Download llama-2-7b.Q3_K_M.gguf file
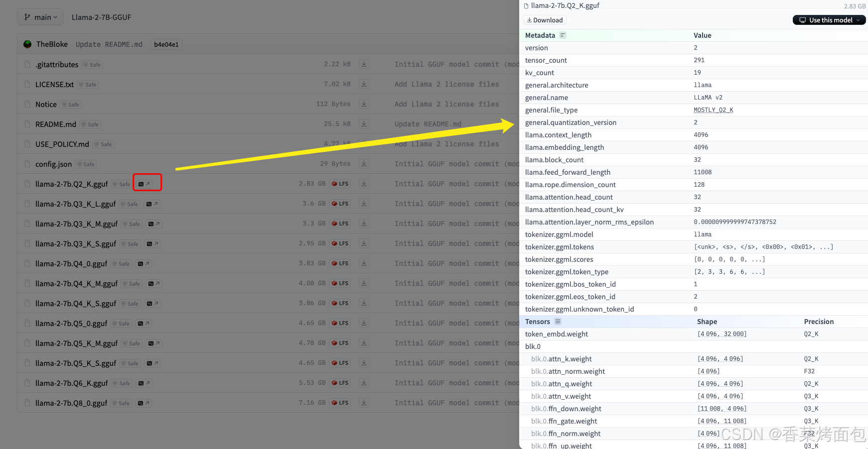The image size is (868, 449). point(364,224)
